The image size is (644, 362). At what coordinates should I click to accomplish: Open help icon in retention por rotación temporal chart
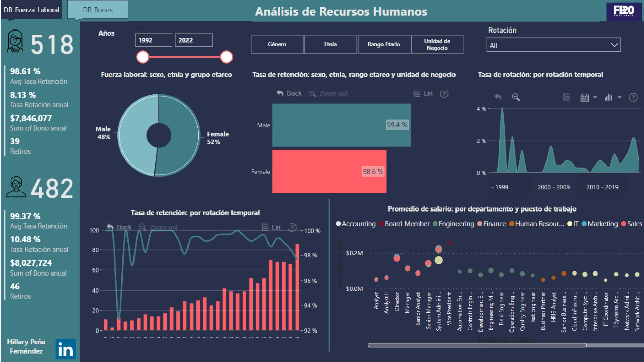(x=292, y=227)
